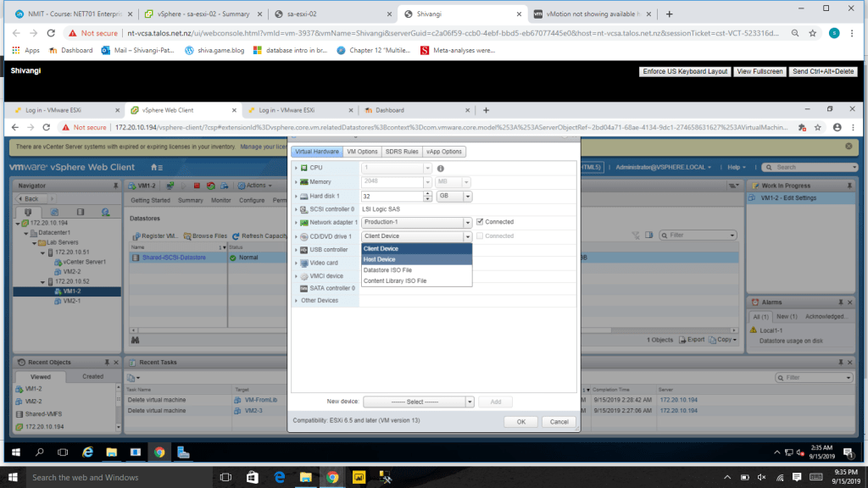Open the SDRS Rules tab
The width and height of the screenshot is (868, 488).
click(x=402, y=152)
